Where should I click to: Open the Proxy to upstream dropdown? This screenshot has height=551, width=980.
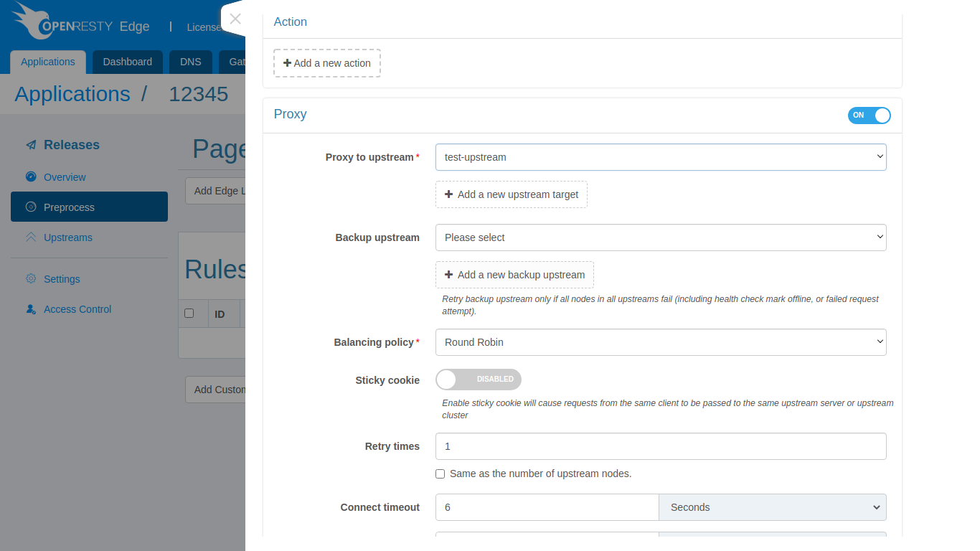[x=661, y=157]
